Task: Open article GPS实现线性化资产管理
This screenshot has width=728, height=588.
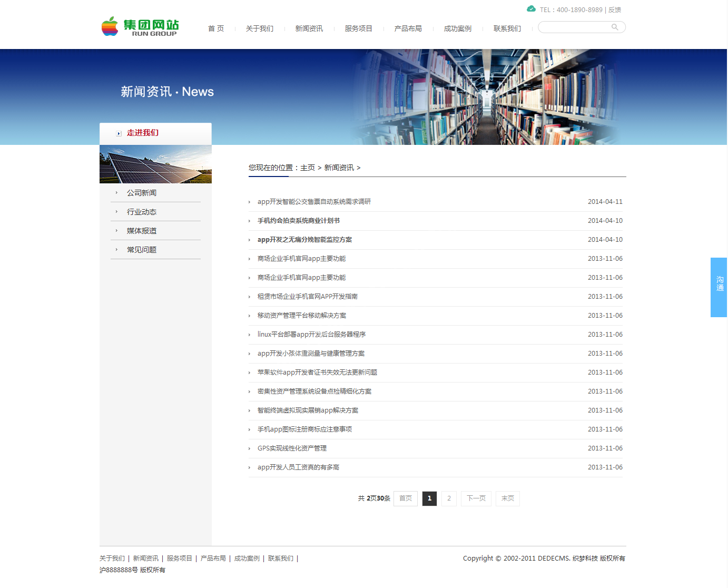Action: click(x=292, y=448)
